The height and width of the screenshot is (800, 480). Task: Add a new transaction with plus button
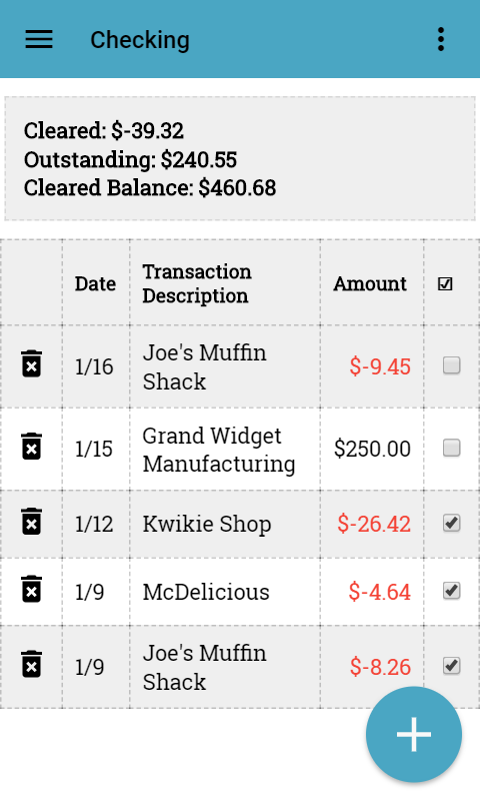pyautogui.click(x=414, y=734)
